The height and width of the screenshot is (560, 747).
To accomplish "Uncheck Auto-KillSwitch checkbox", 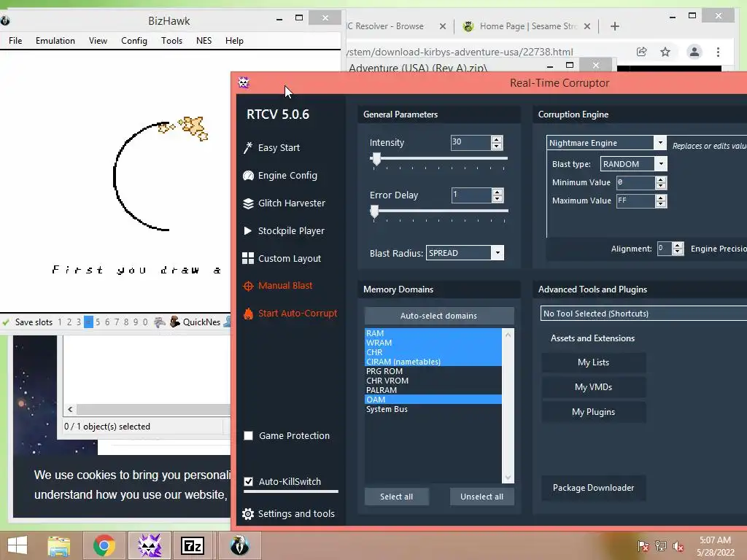I will [x=248, y=481].
